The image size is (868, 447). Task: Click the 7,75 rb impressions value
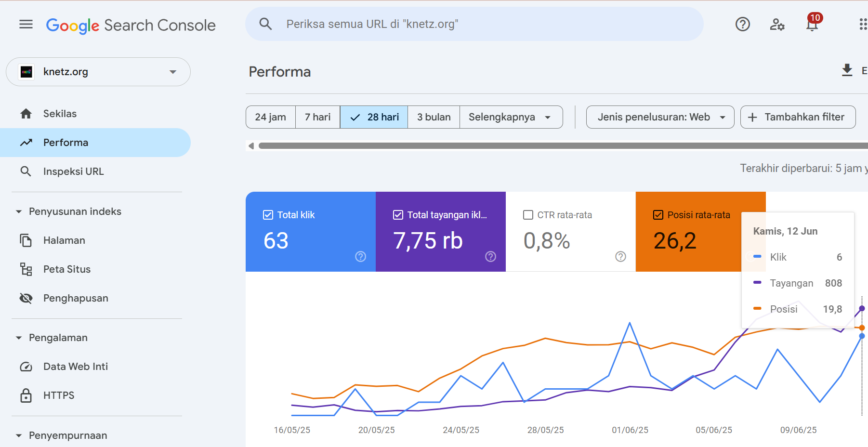(428, 240)
